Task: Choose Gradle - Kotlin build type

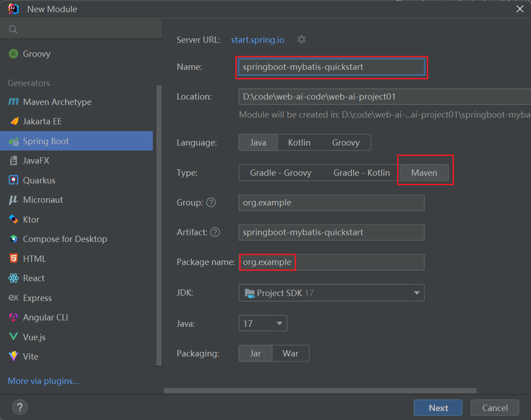Action: 362,173
